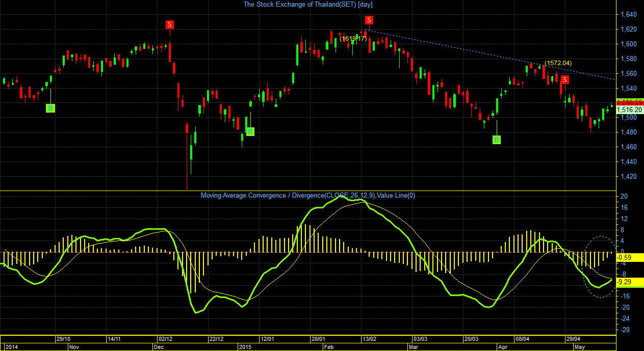Screen dimensions: 644x351
Task: Click the 13/02 date label
Action: tap(369, 339)
